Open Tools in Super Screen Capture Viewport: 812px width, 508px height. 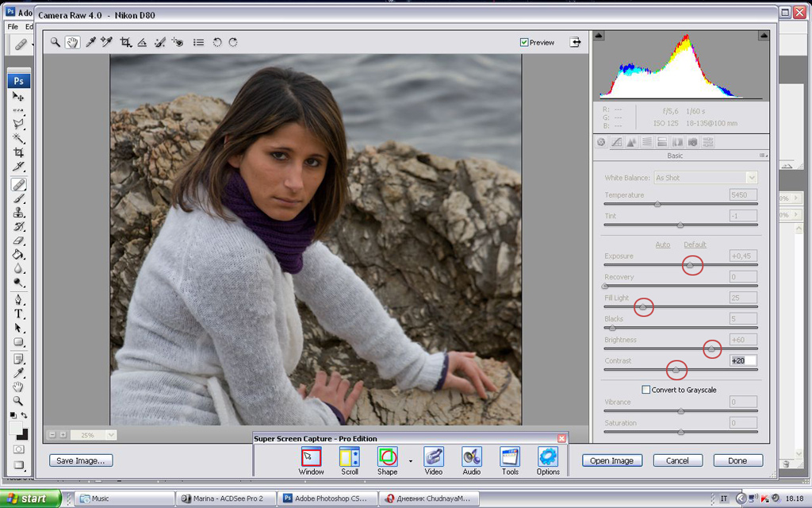510,461
